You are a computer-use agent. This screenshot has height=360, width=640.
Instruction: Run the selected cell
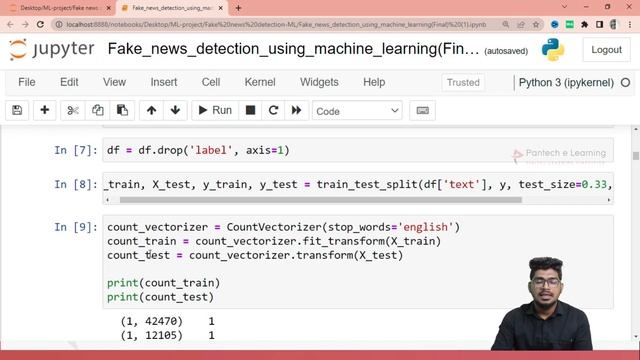pyautogui.click(x=215, y=110)
